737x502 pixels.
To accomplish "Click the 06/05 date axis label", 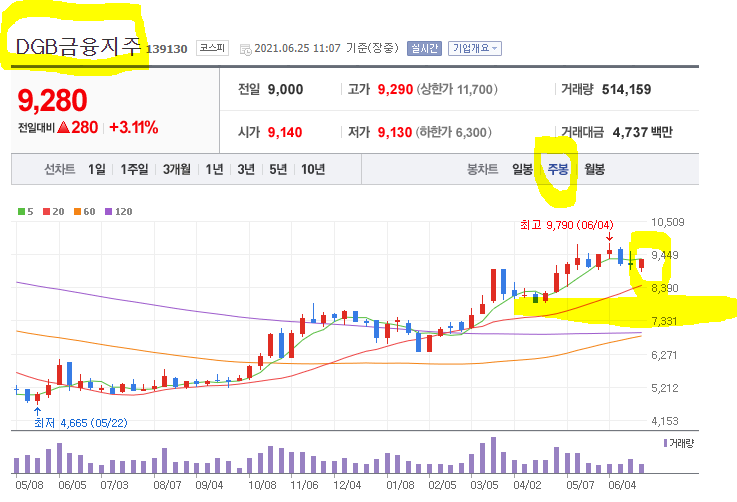I will [x=72, y=485].
